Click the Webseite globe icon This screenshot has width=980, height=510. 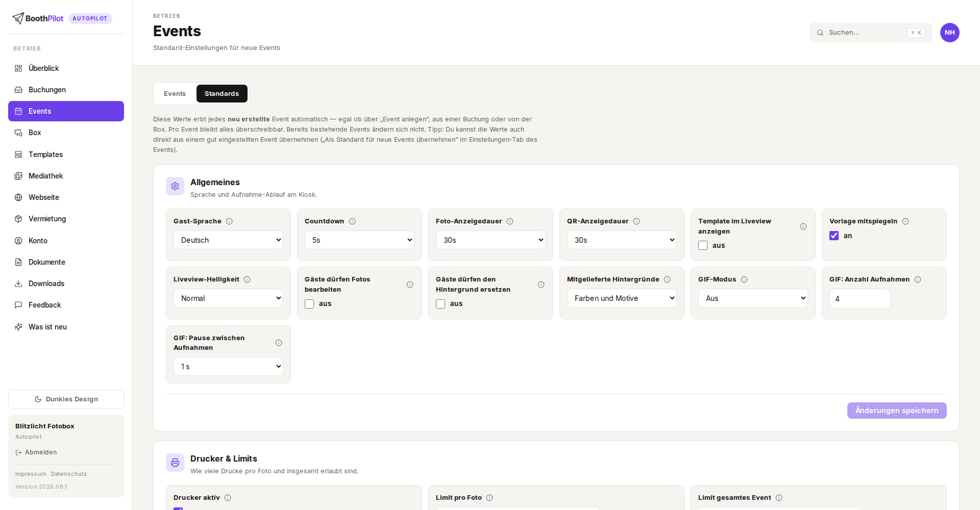(x=18, y=197)
